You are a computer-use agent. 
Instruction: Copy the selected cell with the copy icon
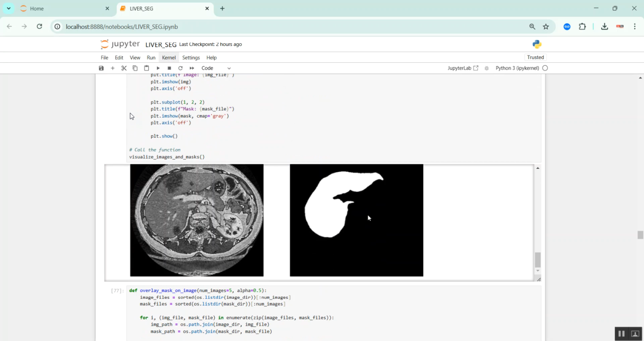135,68
